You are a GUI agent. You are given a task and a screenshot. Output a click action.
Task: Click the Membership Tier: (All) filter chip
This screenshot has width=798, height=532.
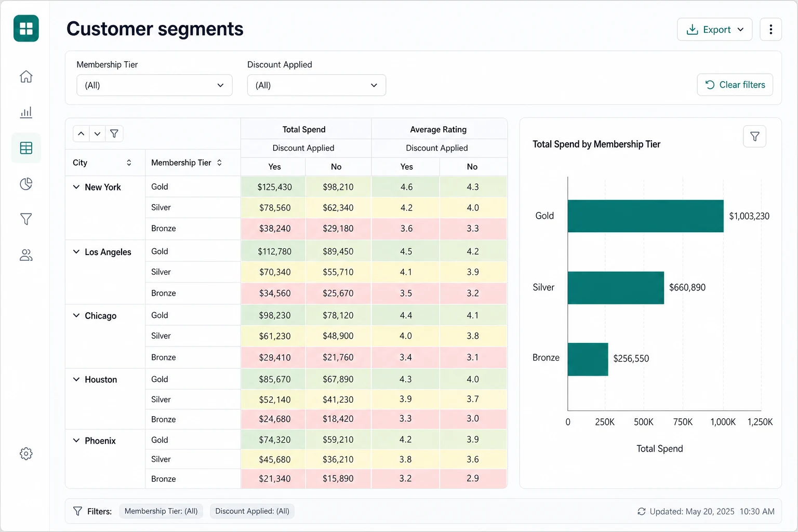coord(161,511)
